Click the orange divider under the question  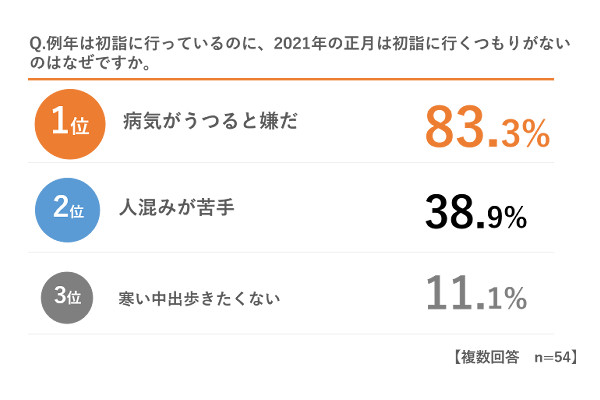point(291,79)
